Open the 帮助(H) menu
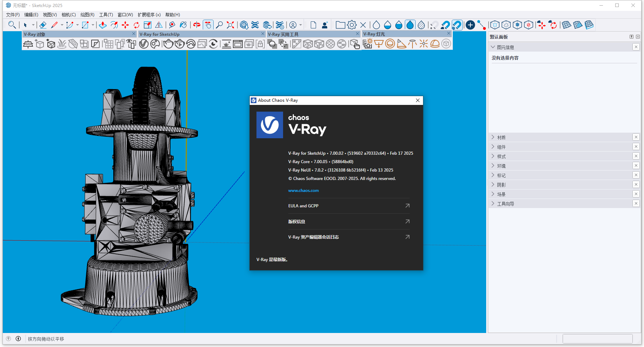This screenshot has width=644, height=347. click(x=173, y=15)
